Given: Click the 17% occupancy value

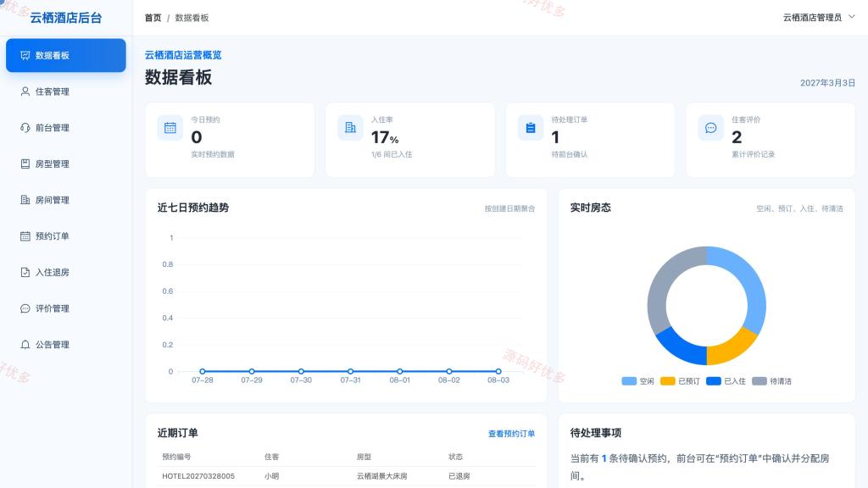Looking at the screenshot, I should [385, 137].
